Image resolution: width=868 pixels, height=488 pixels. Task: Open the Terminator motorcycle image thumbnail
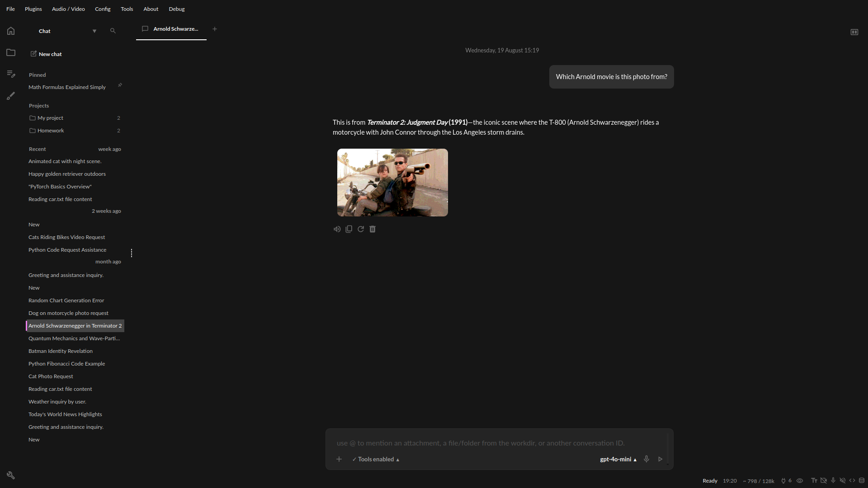pyautogui.click(x=392, y=183)
